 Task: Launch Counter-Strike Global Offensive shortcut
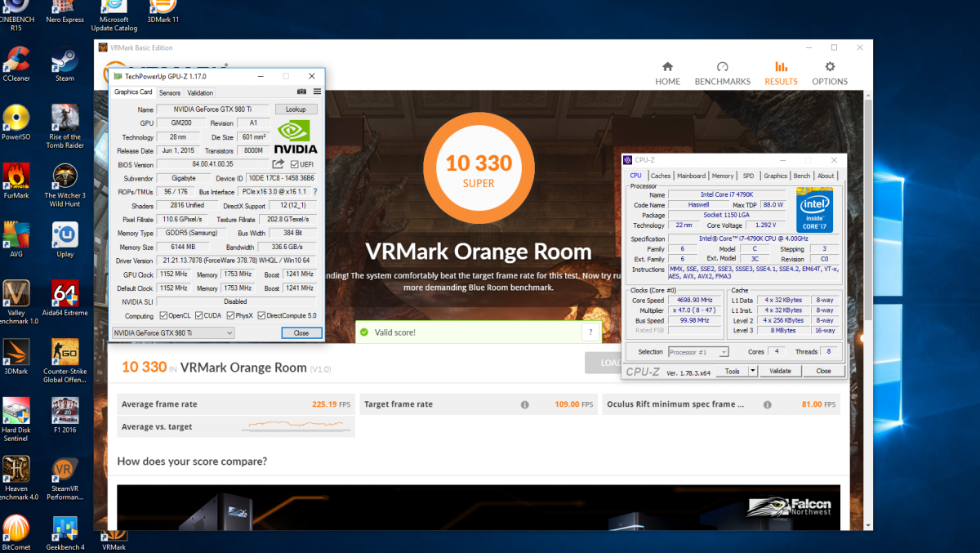click(x=65, y=361)
